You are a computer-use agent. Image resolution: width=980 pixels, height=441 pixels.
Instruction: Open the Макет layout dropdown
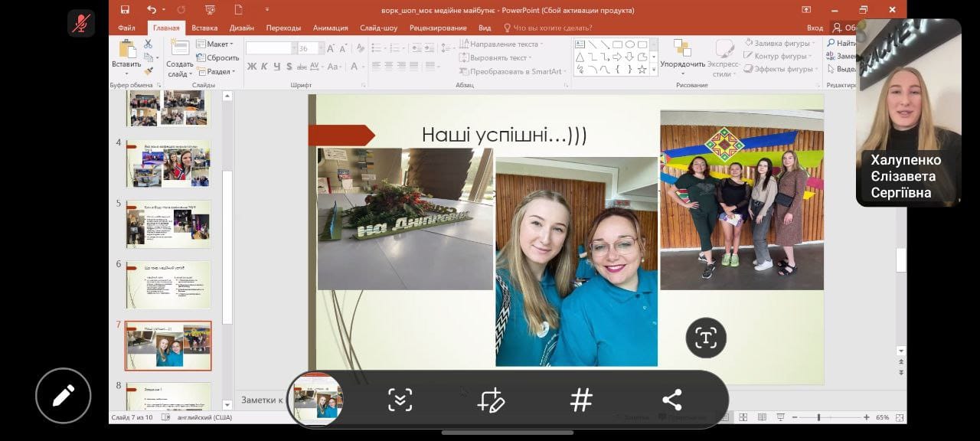(217, 44)
